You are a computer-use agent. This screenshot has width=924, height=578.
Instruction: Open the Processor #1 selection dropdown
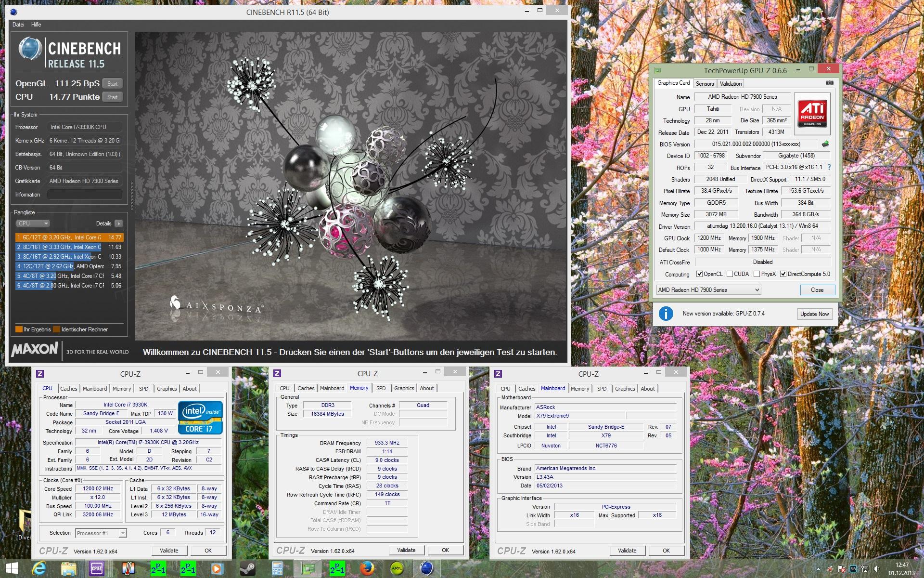(101, 533)
